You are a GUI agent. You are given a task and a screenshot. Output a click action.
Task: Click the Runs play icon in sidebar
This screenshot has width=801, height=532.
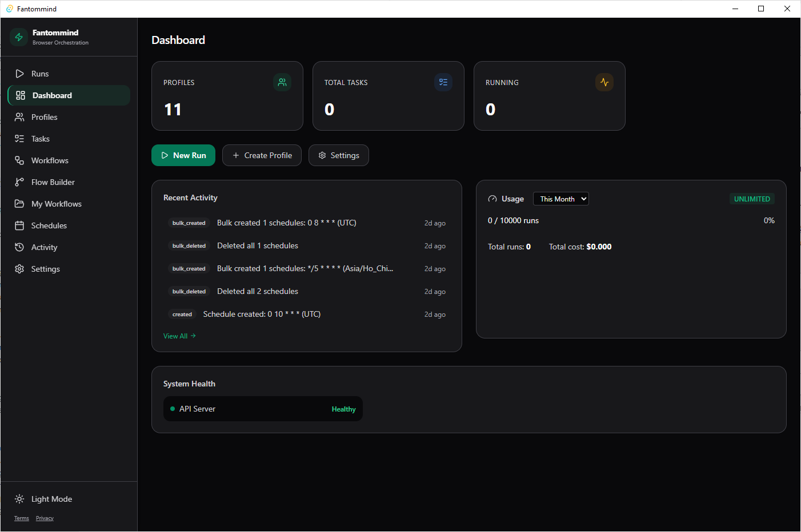pos(19,74)
